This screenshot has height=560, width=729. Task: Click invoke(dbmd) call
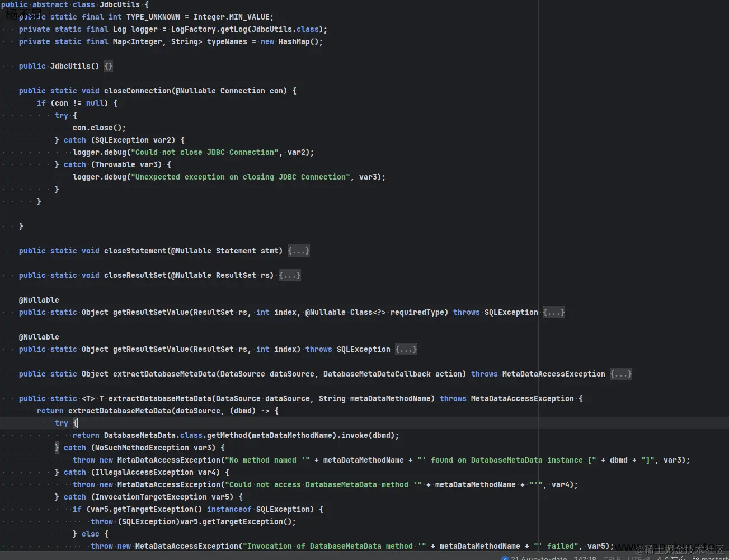(x=368, y=435)
